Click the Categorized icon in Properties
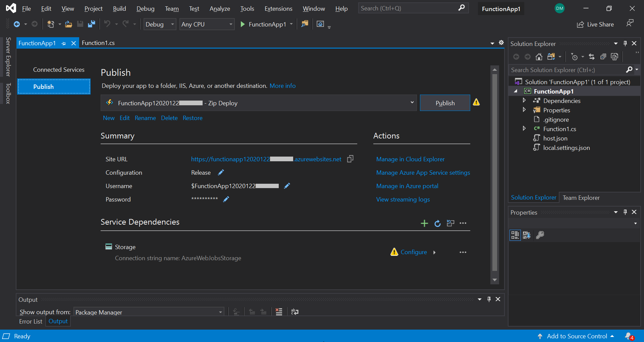This screenshot has width=644, height=342. pos(515,235)
